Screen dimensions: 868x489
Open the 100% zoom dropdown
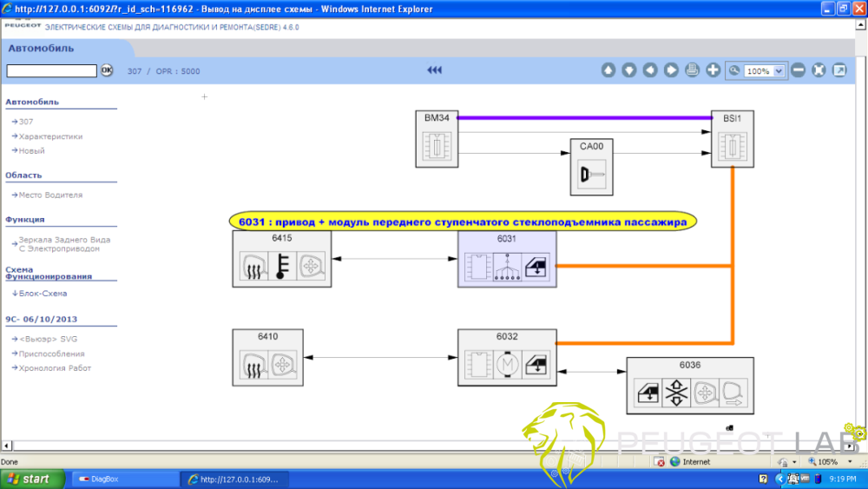[778, 71]
